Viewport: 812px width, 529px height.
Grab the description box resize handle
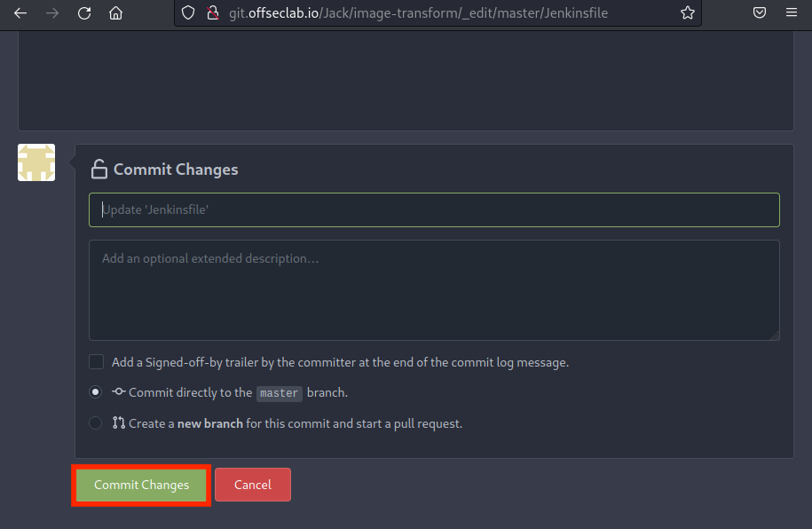pyautogui.click(x=775, y=336)
